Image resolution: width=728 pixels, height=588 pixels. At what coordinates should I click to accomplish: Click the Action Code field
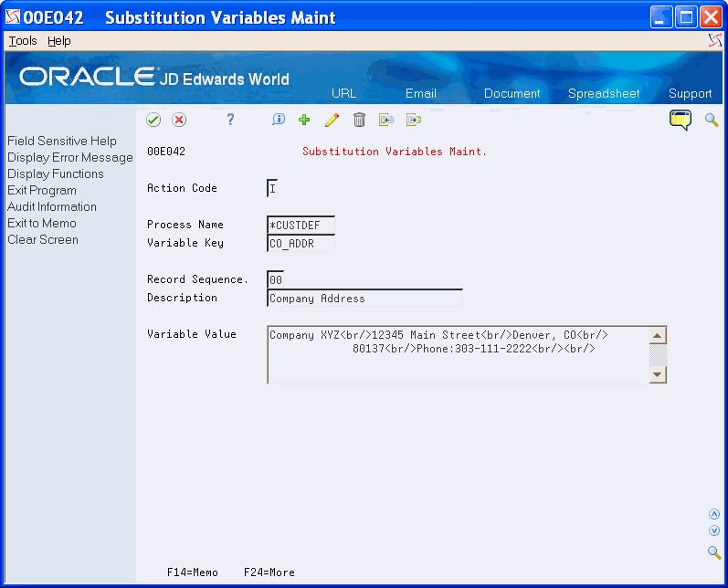(272, 188)
